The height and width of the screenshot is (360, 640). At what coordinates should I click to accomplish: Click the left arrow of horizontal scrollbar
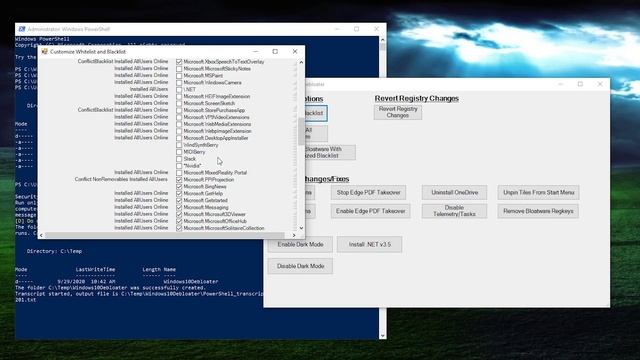pos(41,235)
